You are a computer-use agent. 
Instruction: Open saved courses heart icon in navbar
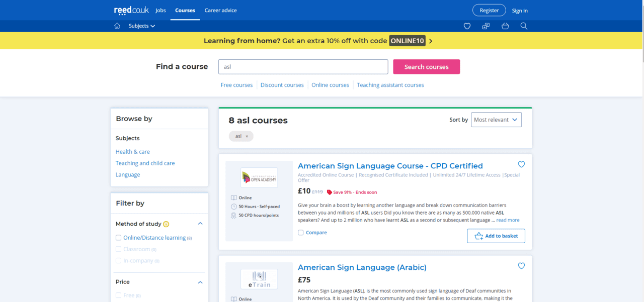[x=467, y=26]
